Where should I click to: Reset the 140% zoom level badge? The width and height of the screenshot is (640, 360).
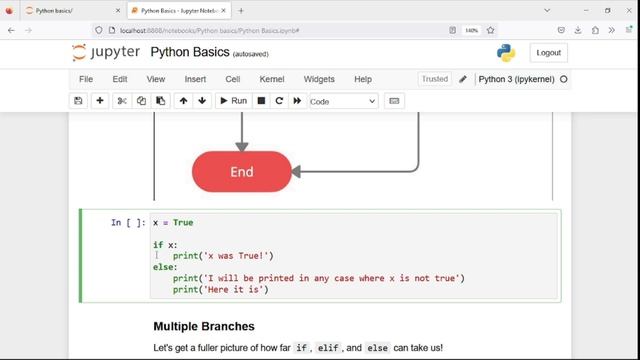tap(472, 30)
